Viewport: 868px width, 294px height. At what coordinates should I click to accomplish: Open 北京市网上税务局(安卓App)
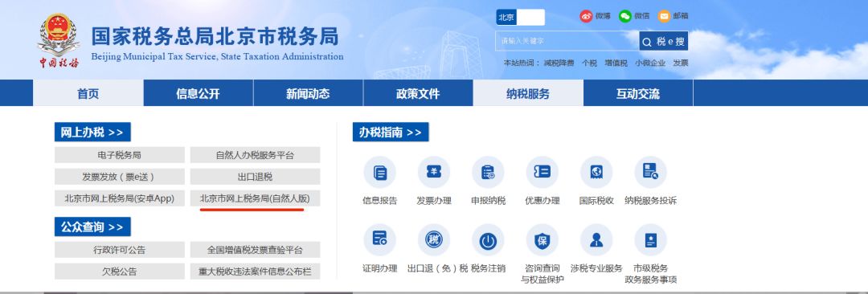[x=120, y=198]
